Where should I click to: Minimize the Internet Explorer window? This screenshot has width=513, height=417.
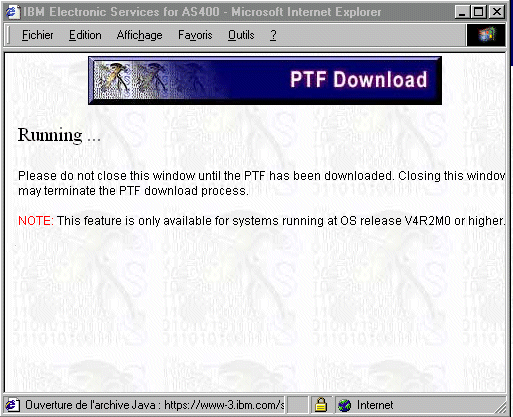click(462, 12)
